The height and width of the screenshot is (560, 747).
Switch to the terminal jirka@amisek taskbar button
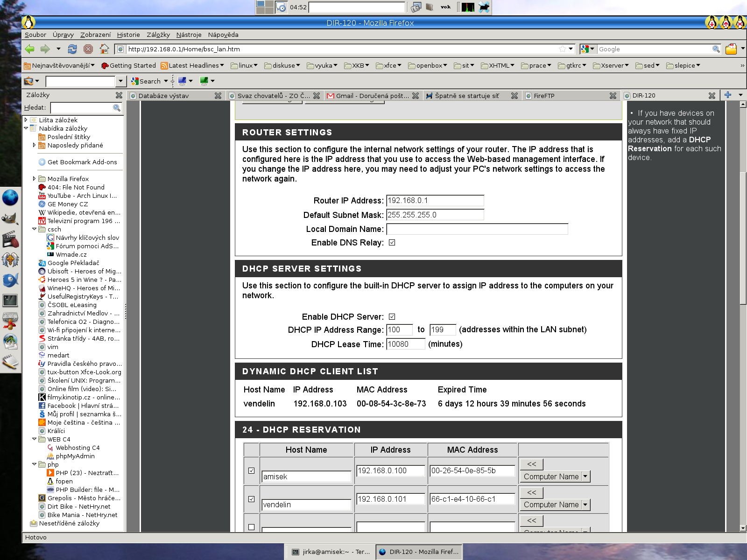click(x=331, y=552)
